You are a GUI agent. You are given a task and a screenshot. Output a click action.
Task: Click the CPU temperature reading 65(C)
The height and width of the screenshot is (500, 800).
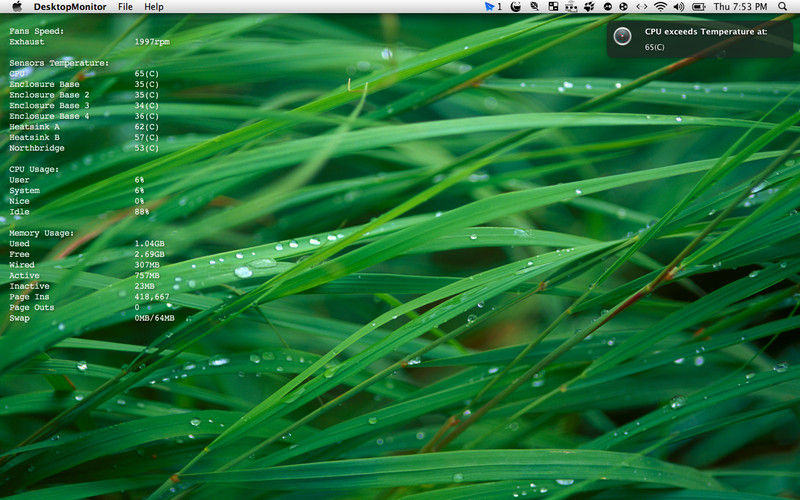point(146,73)
